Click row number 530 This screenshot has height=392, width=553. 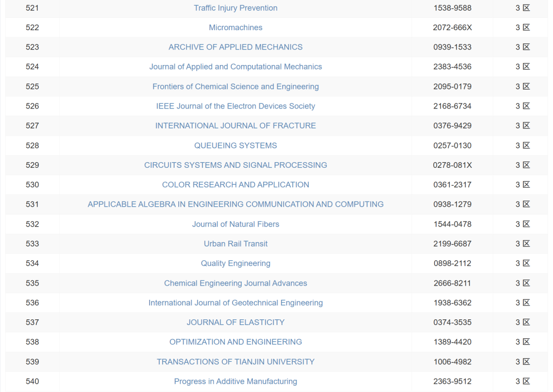pyautogui.click(x=32, y=185)
